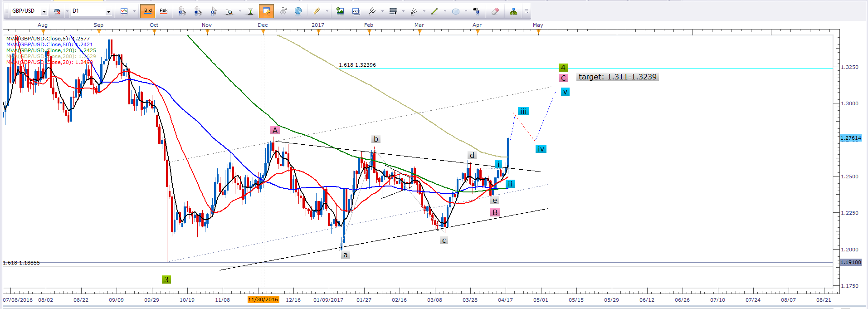Open the D1 timeframe dropdown
This screenshot has height=309, width=868.
coord(108,11)
